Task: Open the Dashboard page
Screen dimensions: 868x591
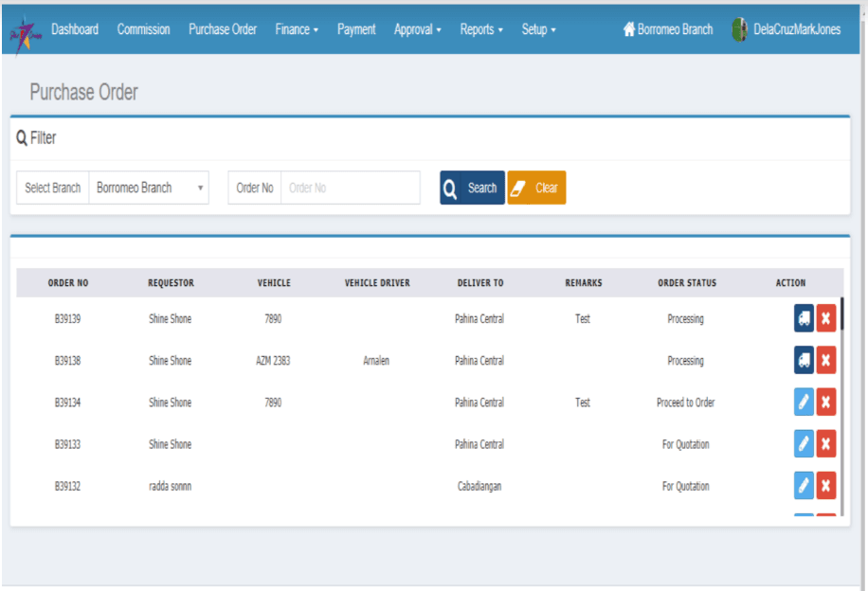Action: pos(75,29)
